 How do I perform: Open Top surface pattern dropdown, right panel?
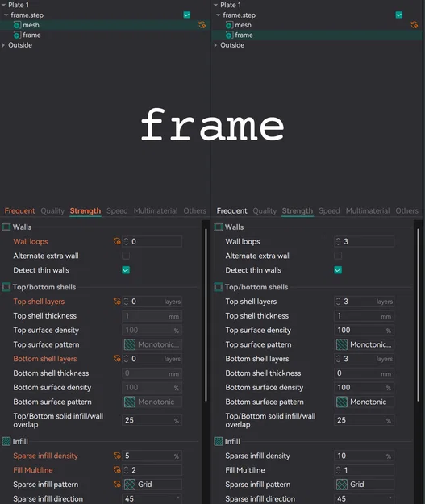365,344
